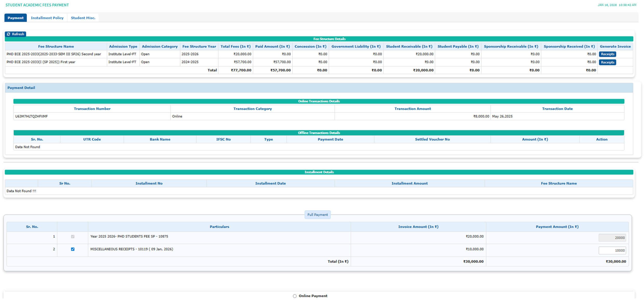Click the PHD Students Fee checkbox

click(x=73, y=237)
